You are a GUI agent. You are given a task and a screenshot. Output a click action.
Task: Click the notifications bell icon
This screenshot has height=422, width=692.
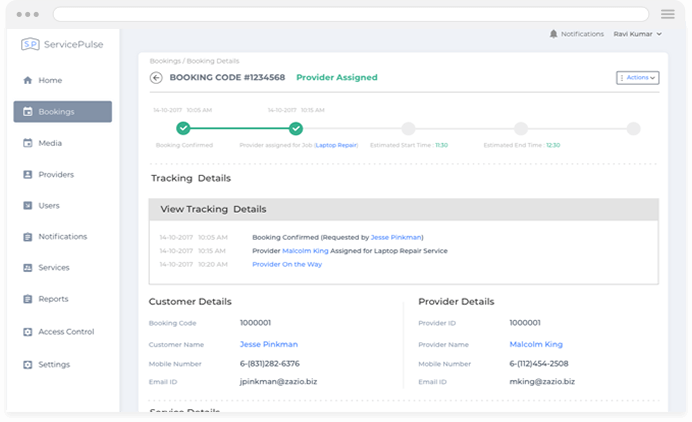(554, 34)
